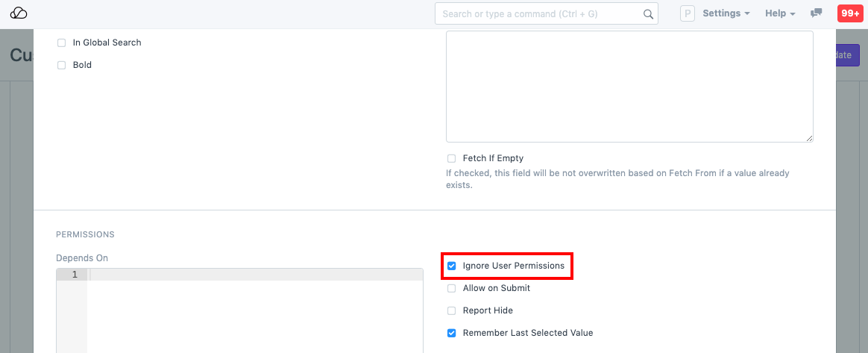Open the Help dropdown menu
Image resolution: width=868 pixels, height=353 pixels.
point(780,14)
